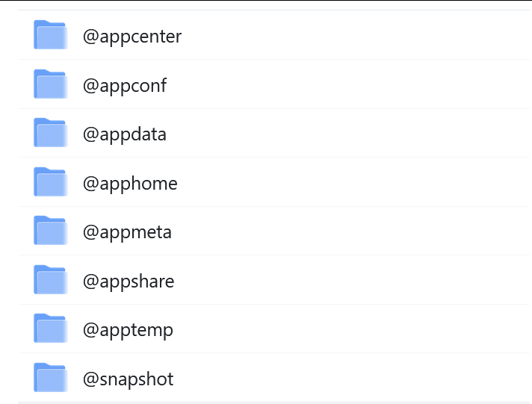The image size is (532, 404).
Task: Select the @snapshot folder icon
Action: pyautogui.click(x=50, y=378)
